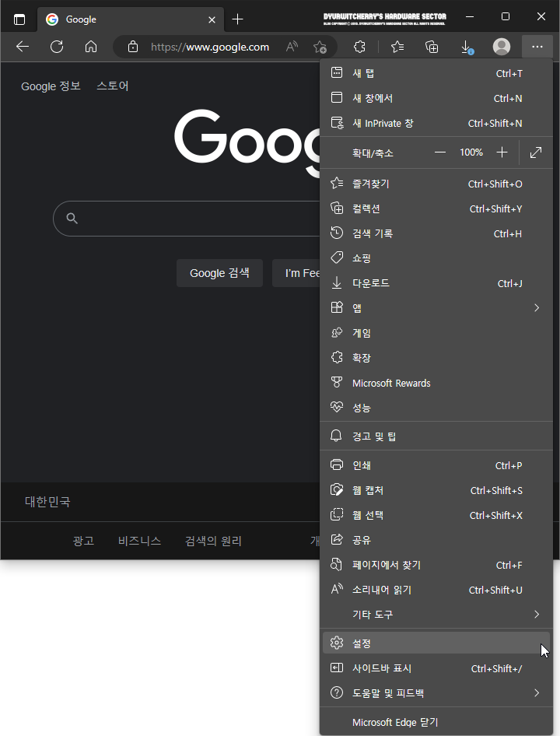
Task: Select 쇼핑 menu entry
Action: tap(436, 258)
